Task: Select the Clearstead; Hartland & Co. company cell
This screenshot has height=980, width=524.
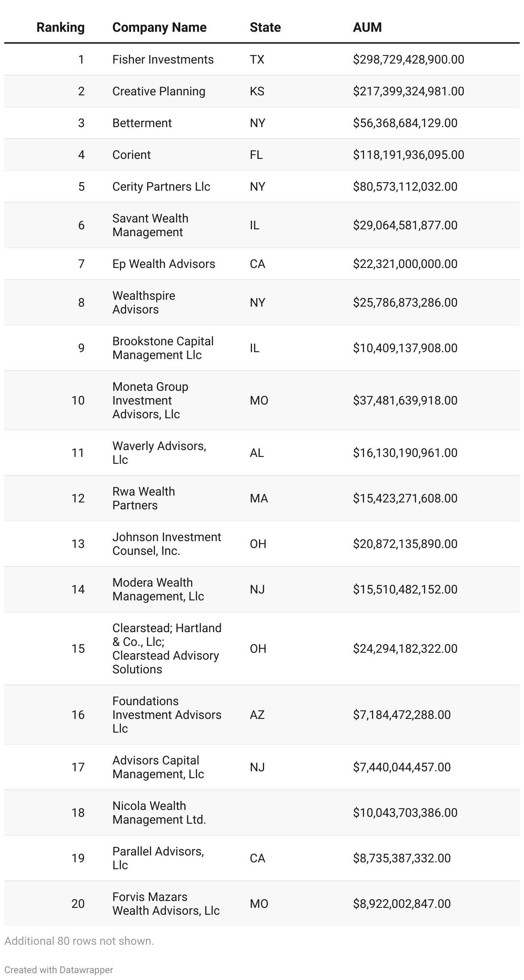Action: click(167, 648)
